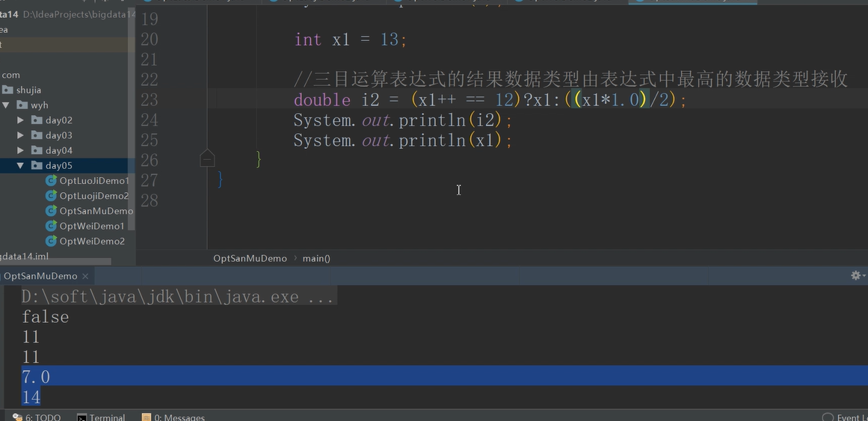Screen dimensions: 868x421
Task: Click line number 20 in the gutter
Action: (150, 40)
